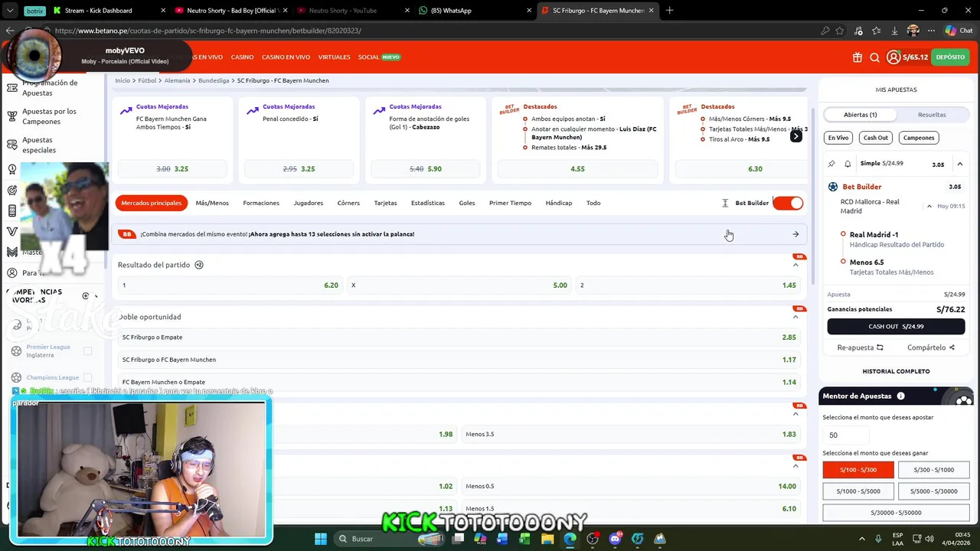
Task: Enable the bell notification for Simple bet
Action: click(x=848, y=164)
